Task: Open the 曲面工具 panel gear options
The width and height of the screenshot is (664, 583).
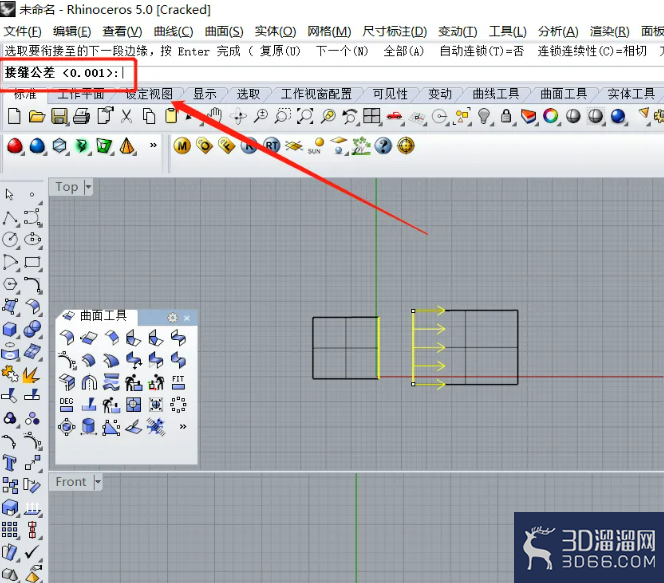Action: 172,317
